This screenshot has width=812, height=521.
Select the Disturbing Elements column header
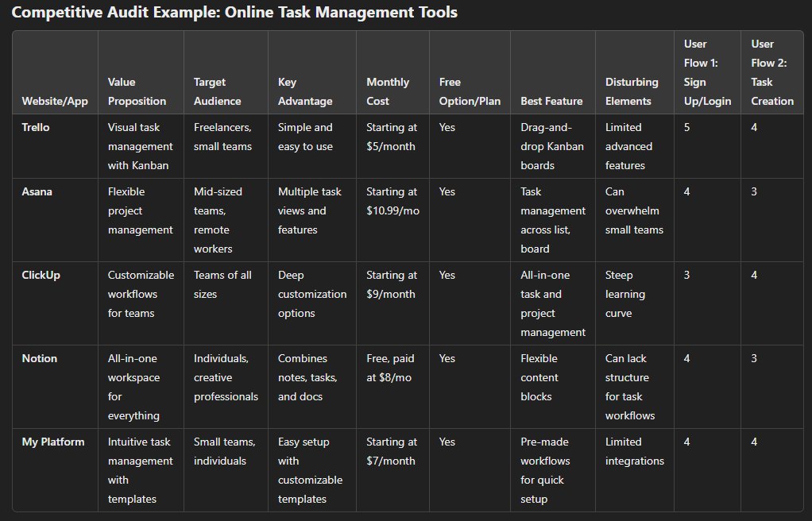tap(632, 91)
